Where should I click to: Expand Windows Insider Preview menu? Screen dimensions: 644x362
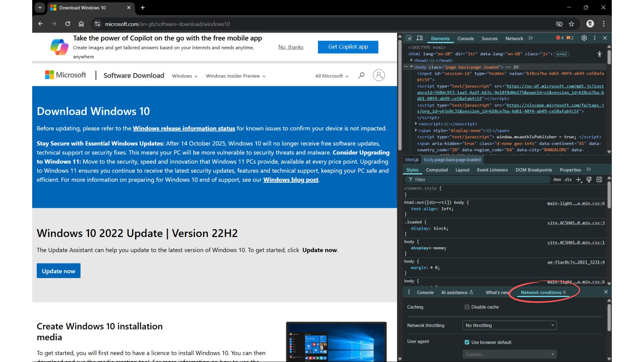236,76
